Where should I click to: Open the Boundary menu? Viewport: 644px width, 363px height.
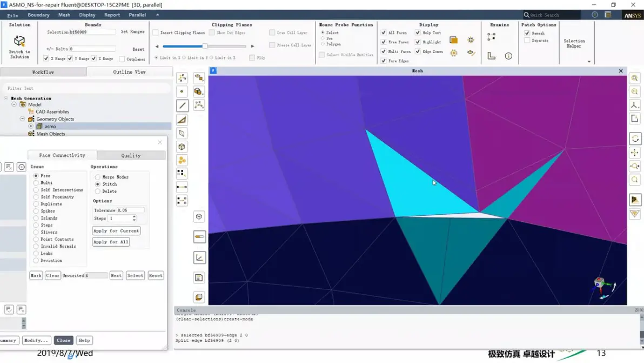point(38,15)
